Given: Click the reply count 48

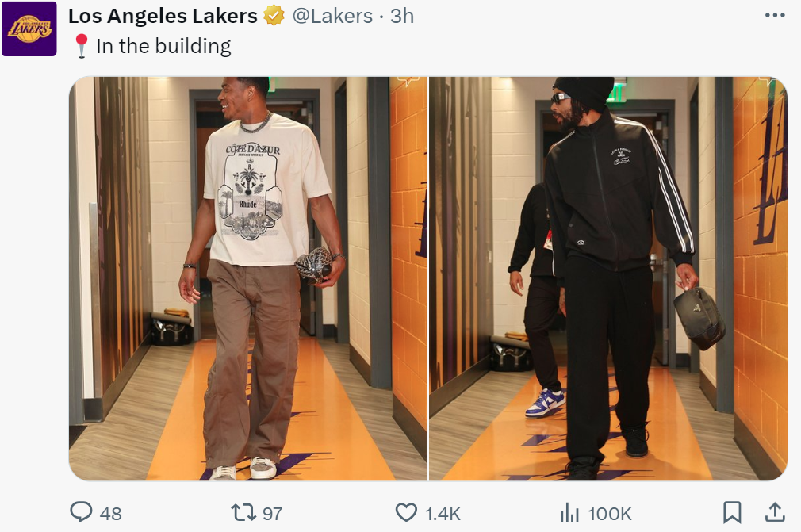Looking at the screenshot, I should click(111, 513).
